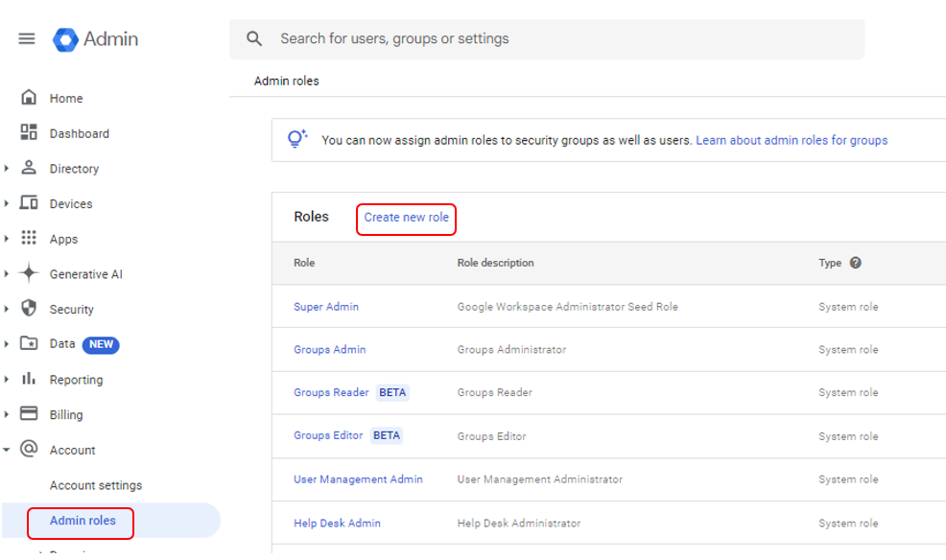Expand the Devices section arrow
946x560 pixels.
6,203
